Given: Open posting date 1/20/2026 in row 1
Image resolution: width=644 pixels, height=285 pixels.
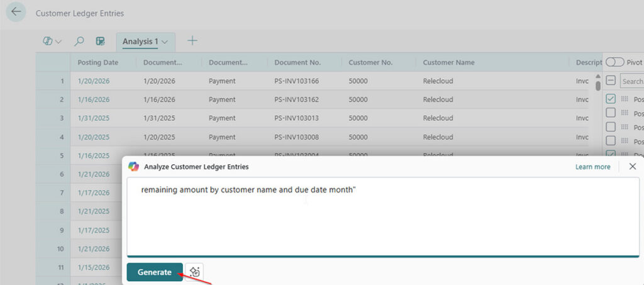Looking at the screenshot, I should [x=94, y=81].
